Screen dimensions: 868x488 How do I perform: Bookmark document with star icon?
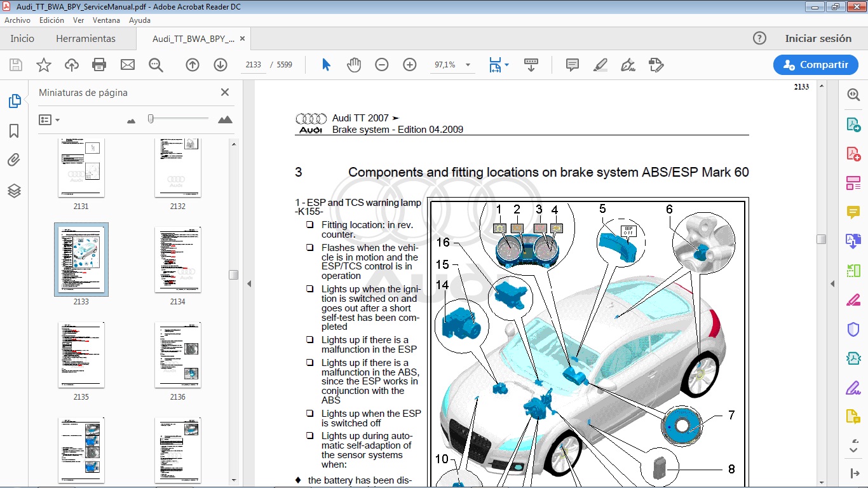(44, 65)
